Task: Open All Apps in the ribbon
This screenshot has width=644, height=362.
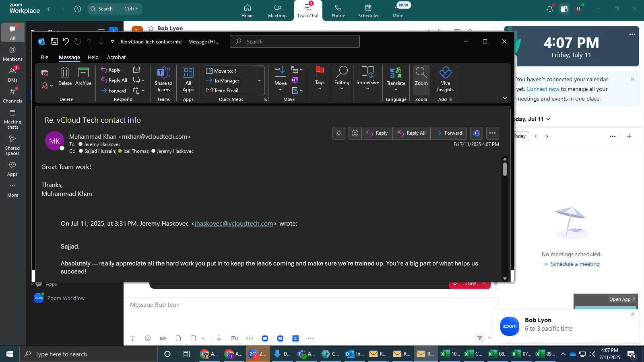Action: [188, 80]
